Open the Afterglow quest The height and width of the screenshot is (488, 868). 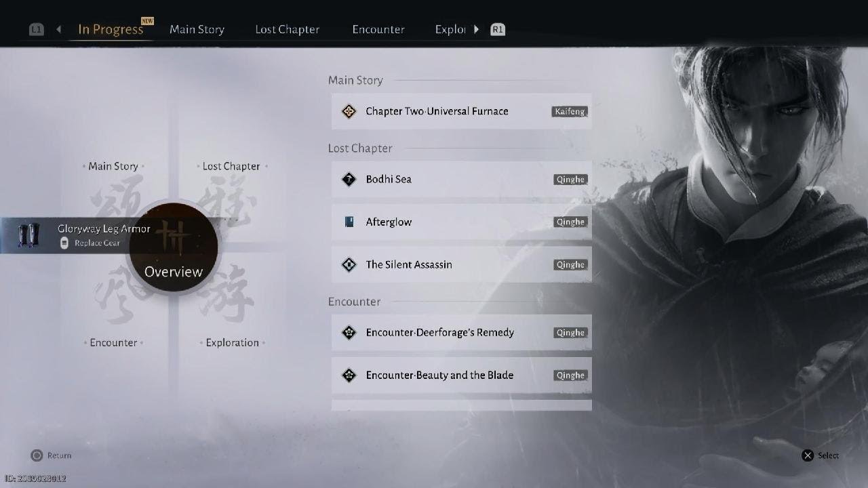(x=461, y=222)
